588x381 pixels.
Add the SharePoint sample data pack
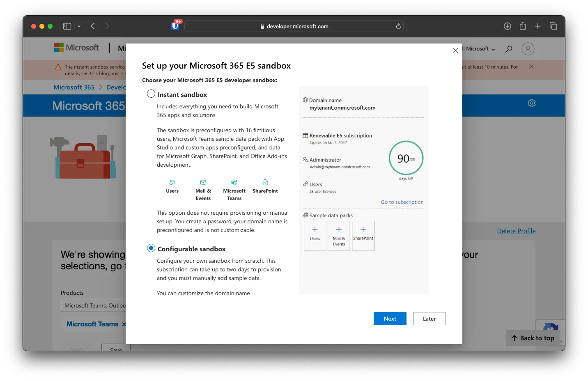[363, 236]
